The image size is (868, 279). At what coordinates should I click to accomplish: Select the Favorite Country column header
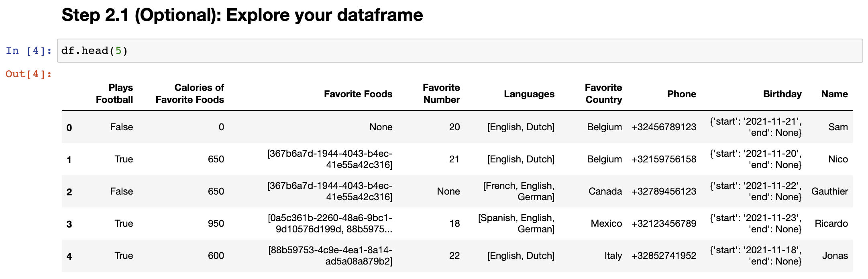tap(603, 94)
